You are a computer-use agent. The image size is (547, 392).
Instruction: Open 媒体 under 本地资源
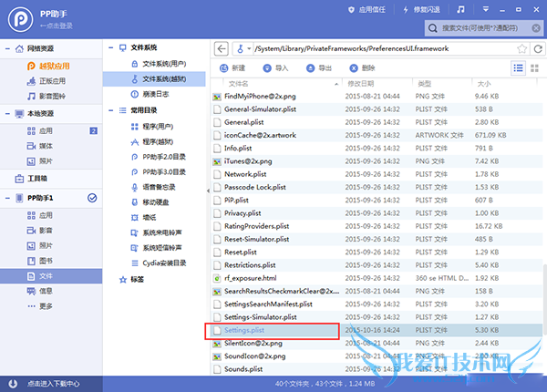pyautogui.click(x=40, y=146)
